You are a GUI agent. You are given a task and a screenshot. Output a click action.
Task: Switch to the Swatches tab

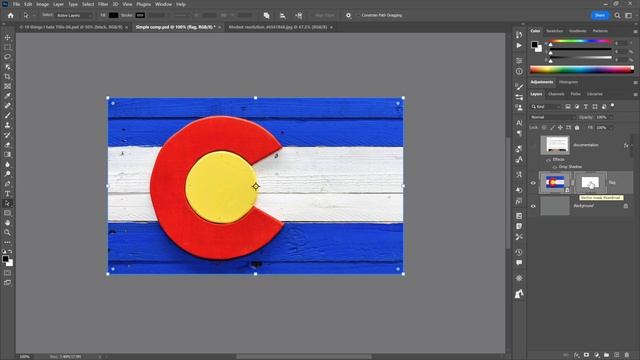coord(554,31)
